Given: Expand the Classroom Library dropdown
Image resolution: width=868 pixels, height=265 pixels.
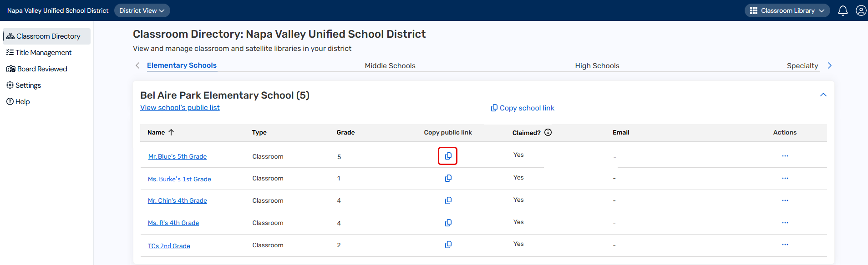Looking at the screenshot, I should point(787,10).
